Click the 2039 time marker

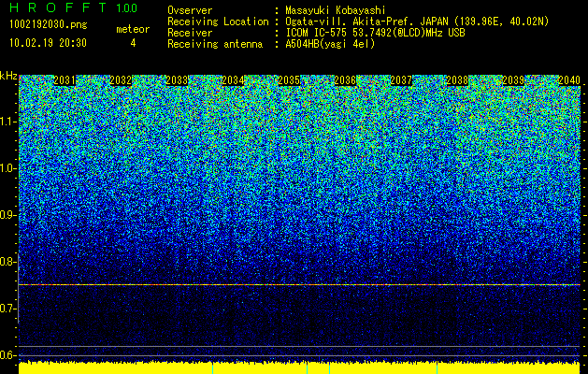513,80
